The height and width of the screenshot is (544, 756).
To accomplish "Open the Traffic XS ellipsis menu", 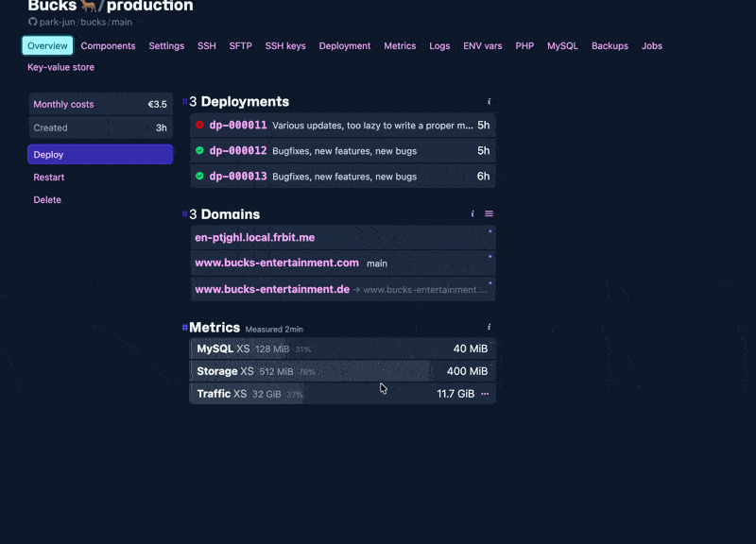I will (484, 394).
